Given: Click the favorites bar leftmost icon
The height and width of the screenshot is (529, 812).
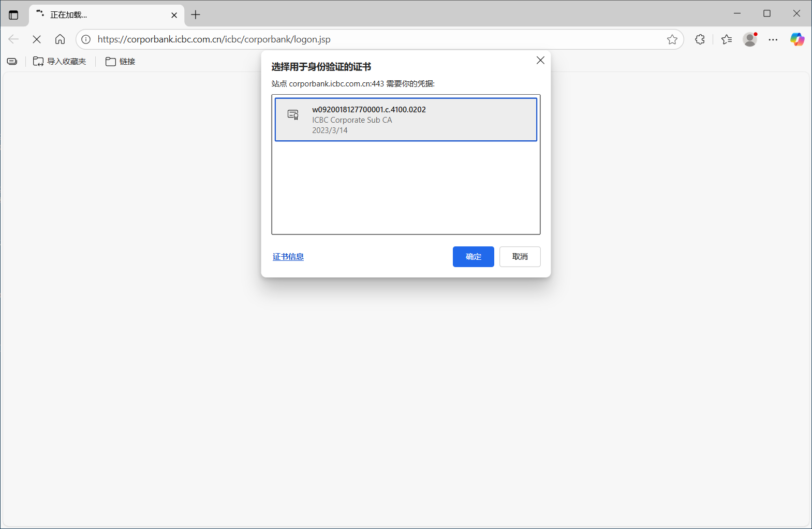Looking at the screenshot, I should click(x=12, y=62).
